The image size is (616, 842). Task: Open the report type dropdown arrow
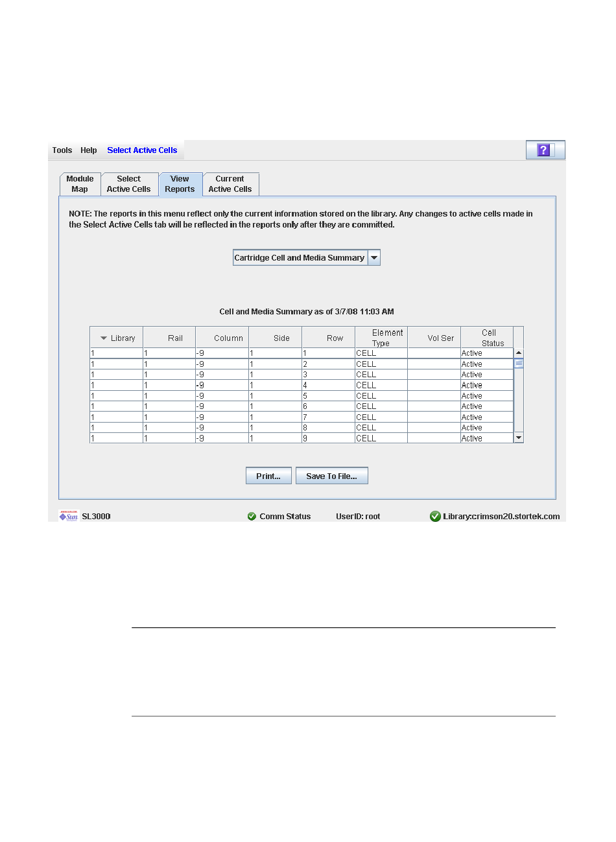coord(374,258)
